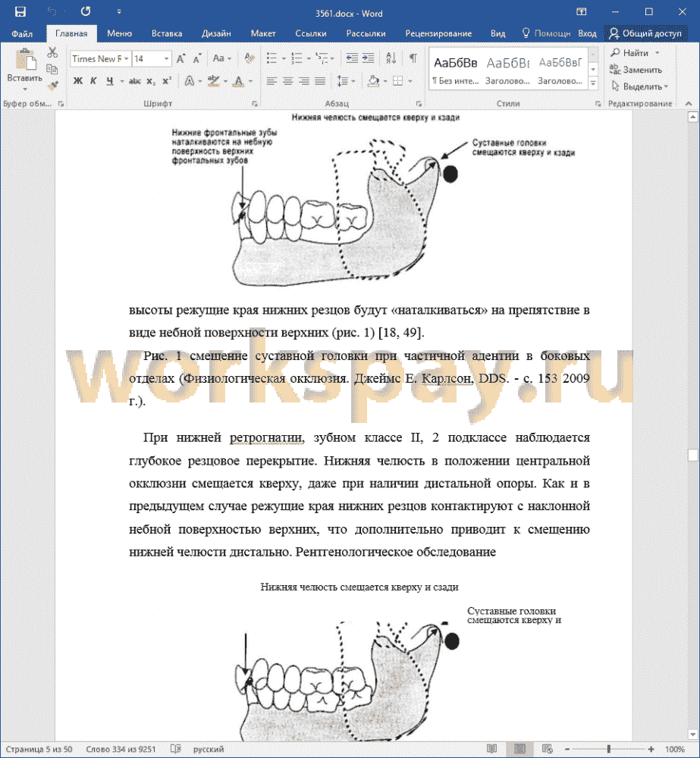
Task: Open the font name dropdown
Action: (126, 59)
